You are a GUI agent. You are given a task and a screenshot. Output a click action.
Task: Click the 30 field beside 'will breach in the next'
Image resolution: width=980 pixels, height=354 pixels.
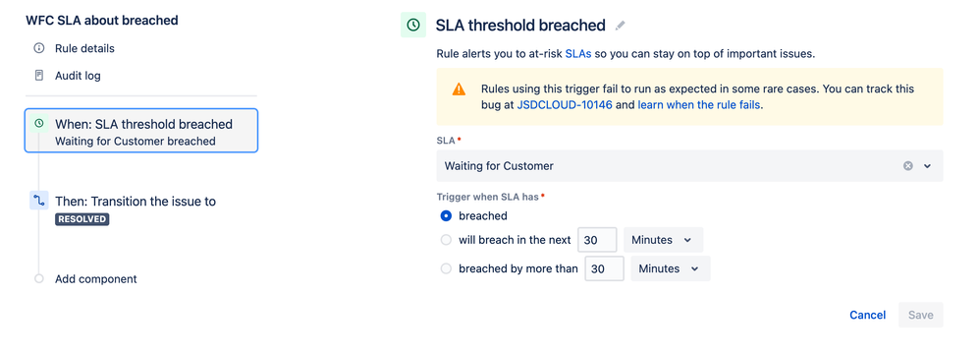[598, 240]
